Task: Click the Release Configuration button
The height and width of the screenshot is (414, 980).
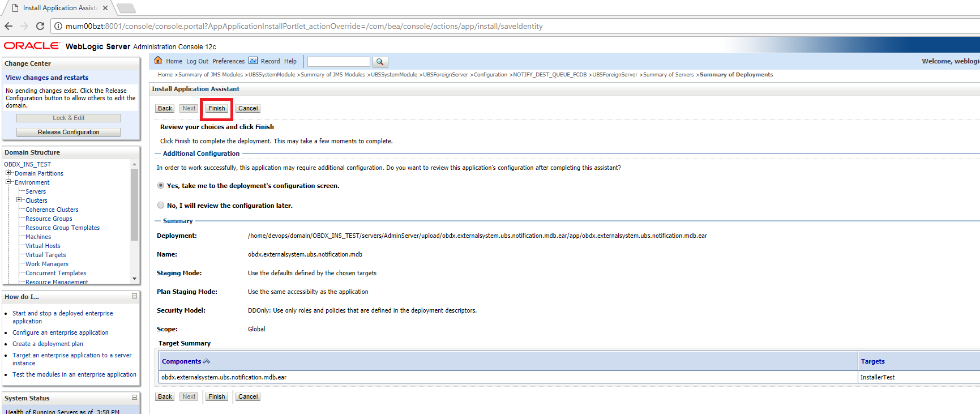Action: (69, 132)
